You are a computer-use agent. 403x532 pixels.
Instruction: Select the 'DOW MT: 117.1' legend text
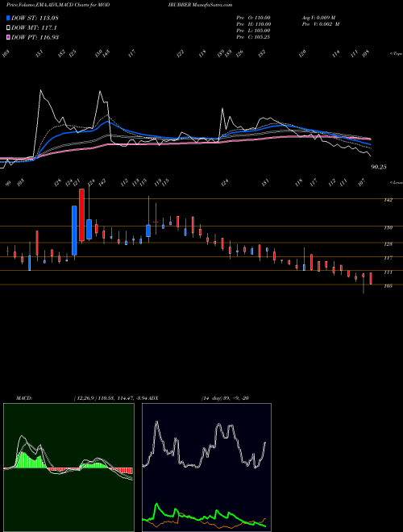click(34, 28)
